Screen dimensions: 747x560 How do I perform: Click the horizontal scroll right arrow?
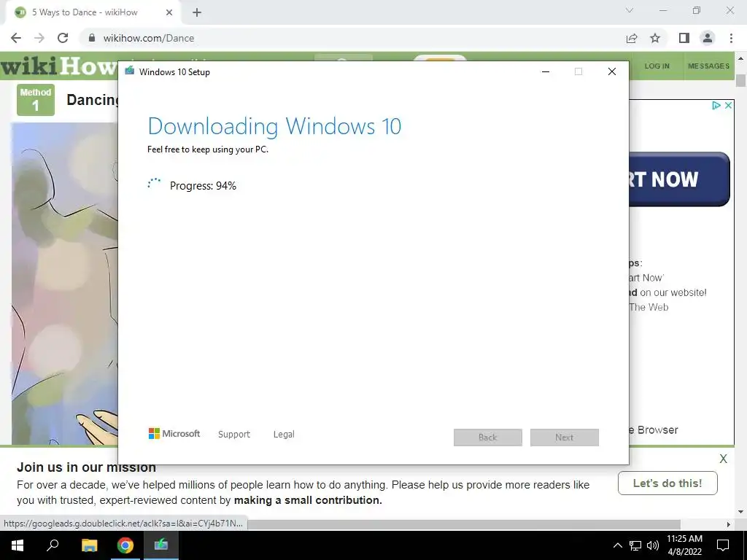coord(729,524)
